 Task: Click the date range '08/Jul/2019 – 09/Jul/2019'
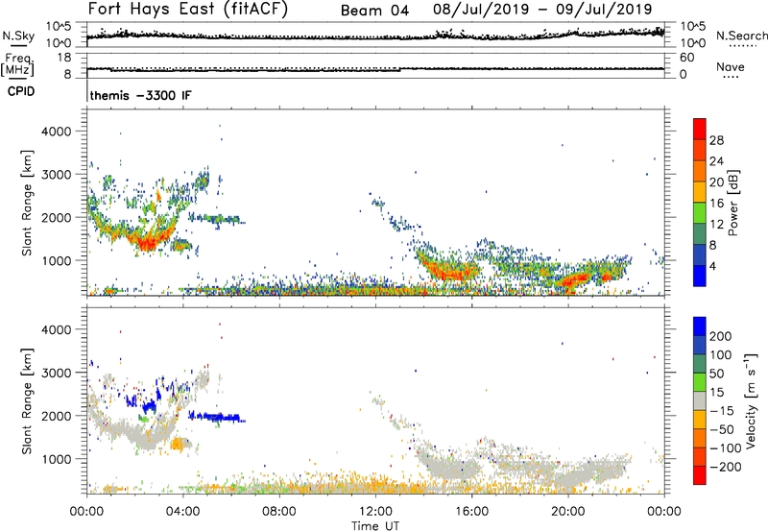coord(542,10)
